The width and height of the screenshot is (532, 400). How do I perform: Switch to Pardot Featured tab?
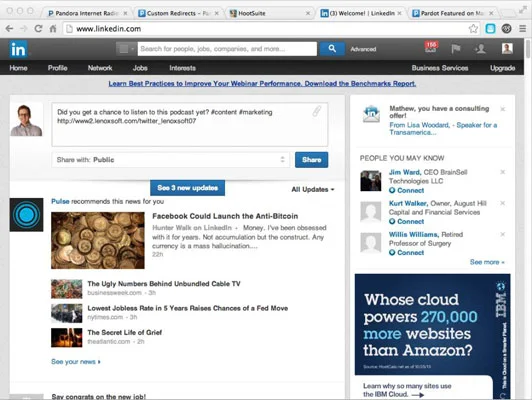[453, 13]
